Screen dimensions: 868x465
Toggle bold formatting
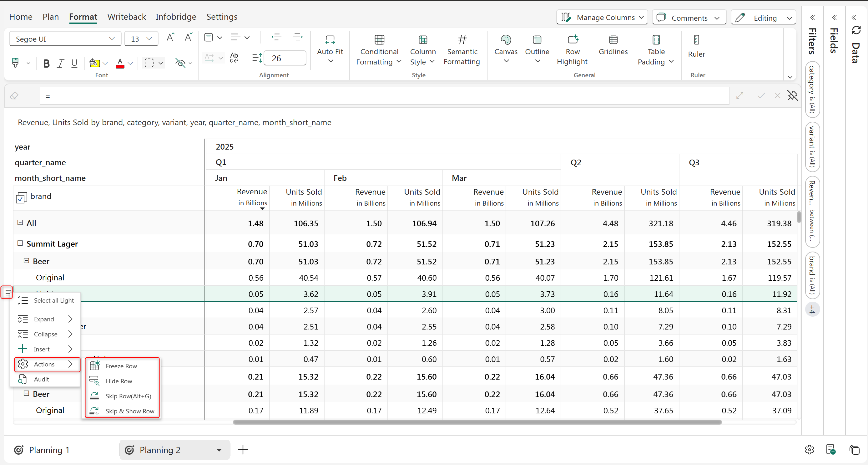pyautogui.click(x=47, y=64)
